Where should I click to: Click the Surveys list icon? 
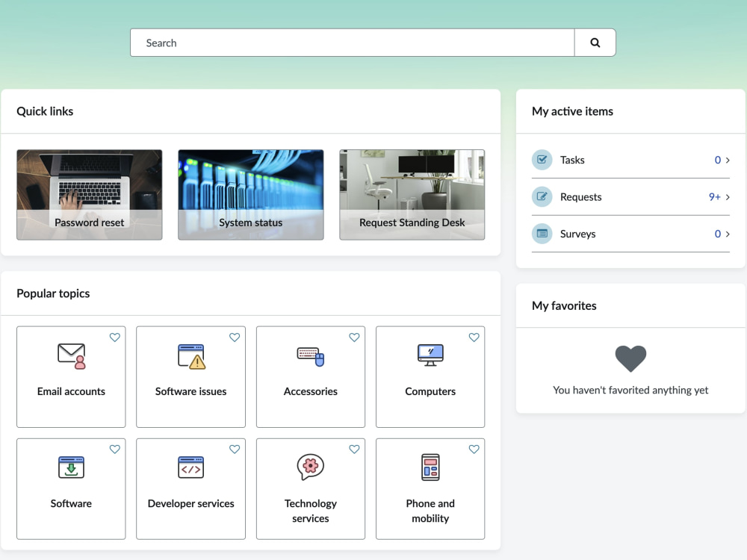542,234
